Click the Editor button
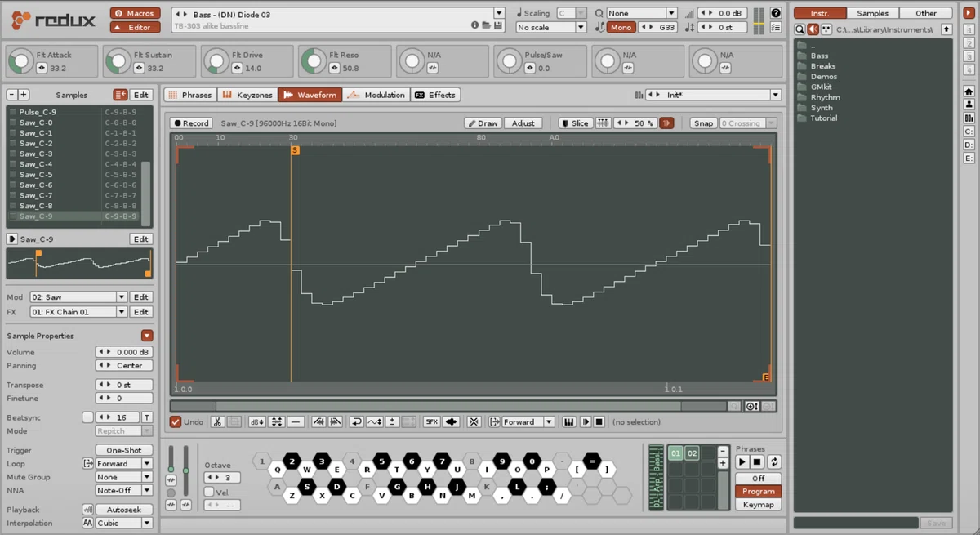 tap(136, 28)
